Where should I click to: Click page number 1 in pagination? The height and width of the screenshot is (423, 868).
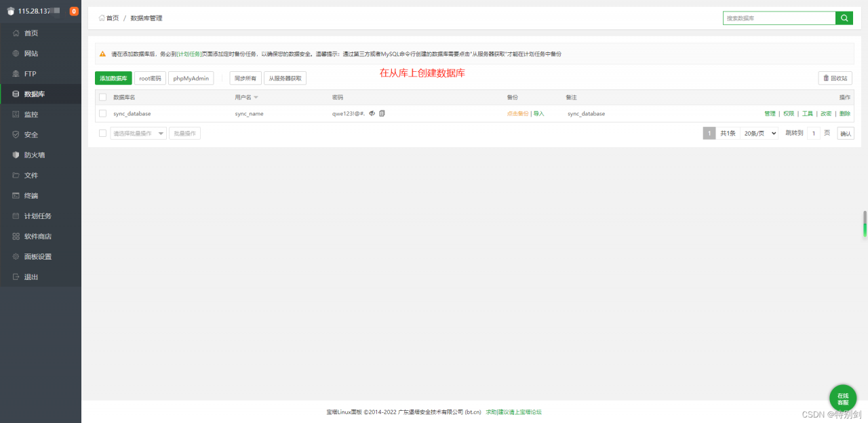pos(709,134)
